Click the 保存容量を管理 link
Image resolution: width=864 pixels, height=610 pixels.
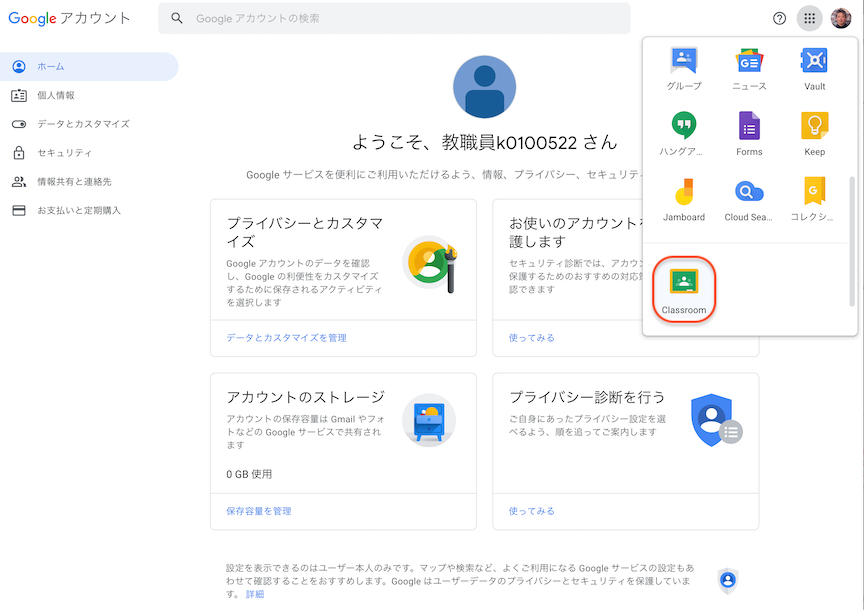tap(259, 511)
